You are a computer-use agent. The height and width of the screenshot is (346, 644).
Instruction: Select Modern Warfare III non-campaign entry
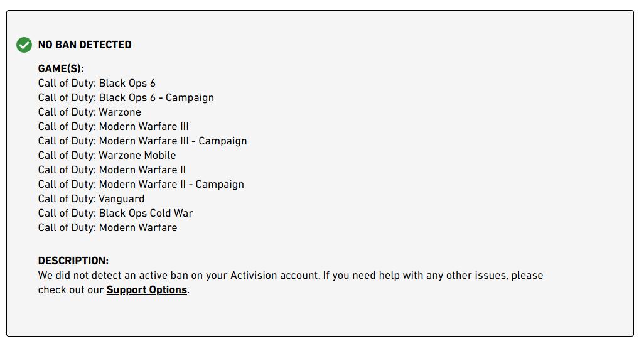[113, 127]
